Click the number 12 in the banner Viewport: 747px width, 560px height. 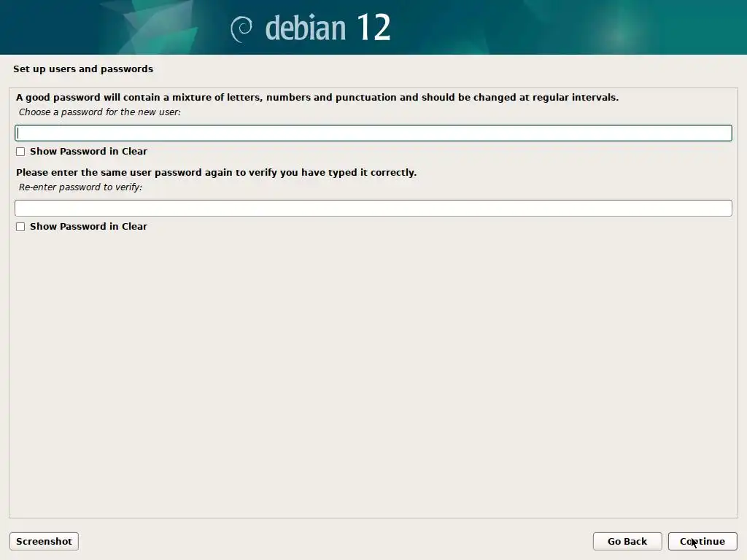pyautogui.click(x=373, y=27)
